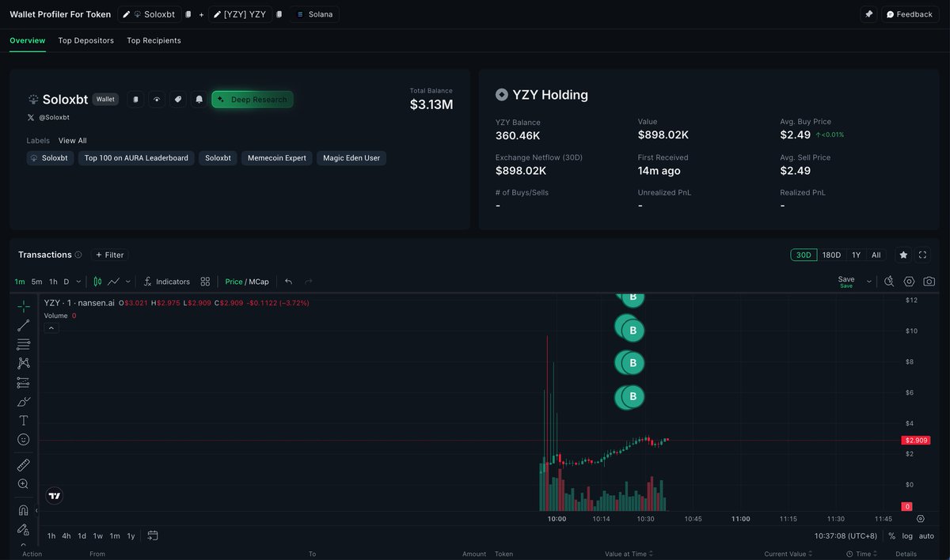Toggle watch on Soloxbt wallet via eye icon
Image resolution: width=950 pixels, height=560 pixels.
(157, 100)
